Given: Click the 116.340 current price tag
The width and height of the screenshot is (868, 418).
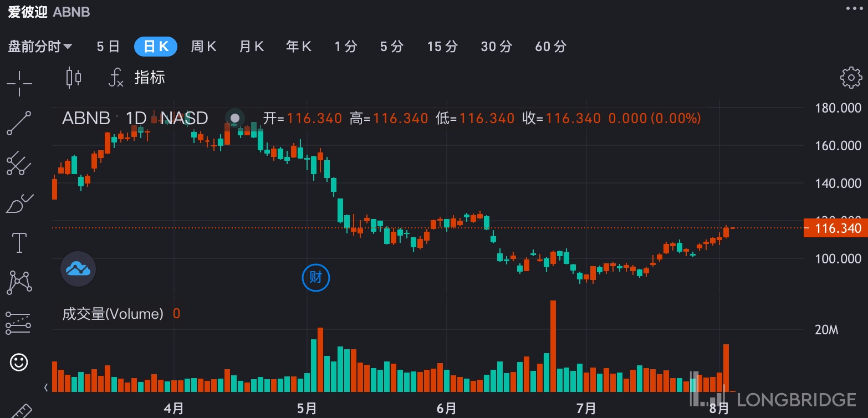Looking at the screenshot, I should pyautogui.click(x=836, y=228).
